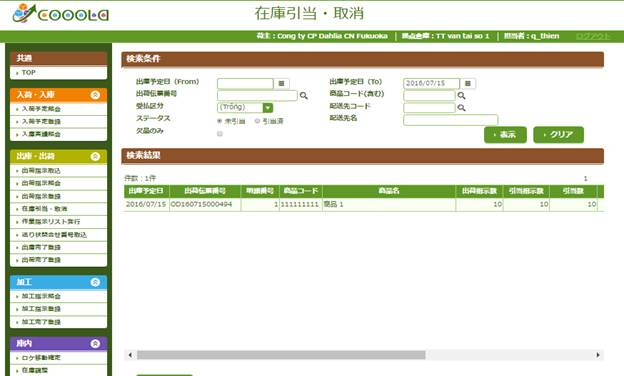Collapse the 出庫・出荷 menu section
This screenshot has height=376, width=624.
pos(95,156)
